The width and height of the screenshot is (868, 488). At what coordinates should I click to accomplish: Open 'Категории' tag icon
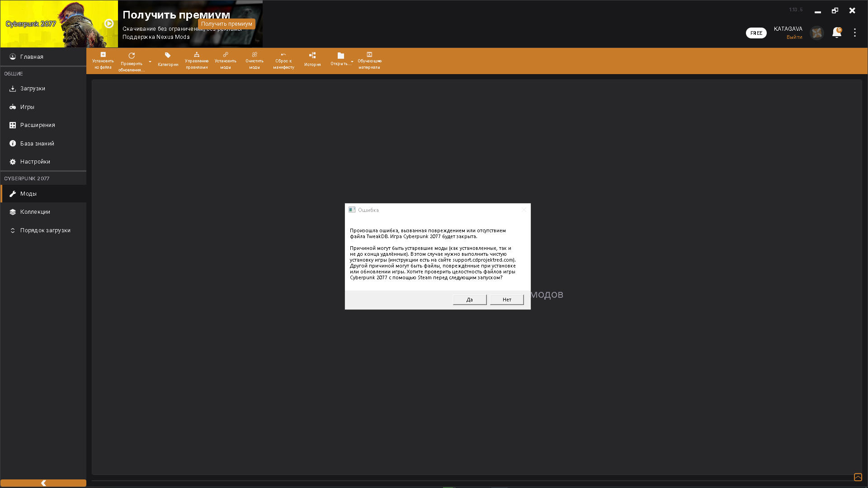(x=168, y=56)
